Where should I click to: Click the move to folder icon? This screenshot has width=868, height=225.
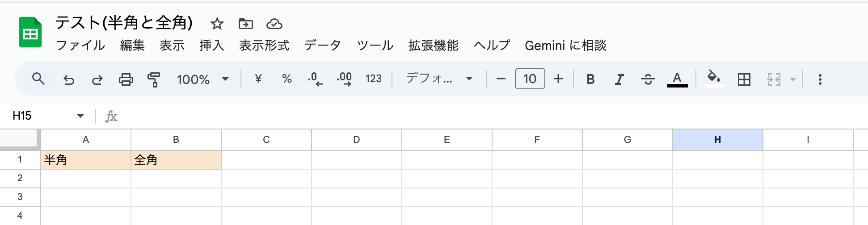point(246,24)
